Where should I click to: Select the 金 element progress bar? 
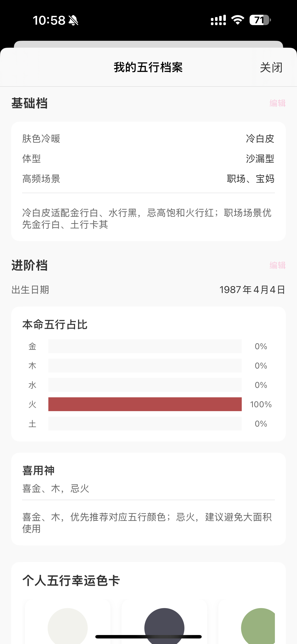[x=145, y=346]
